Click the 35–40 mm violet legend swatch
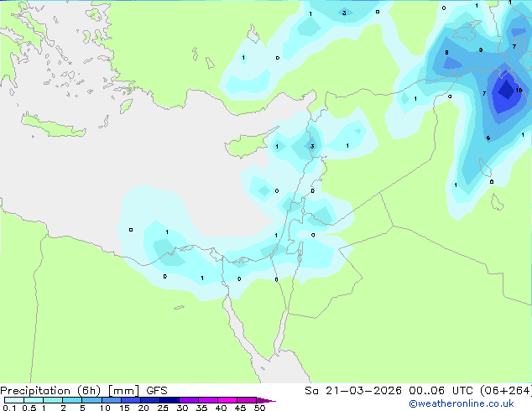Viewport: 532px width, 411px height. [208, 400]
